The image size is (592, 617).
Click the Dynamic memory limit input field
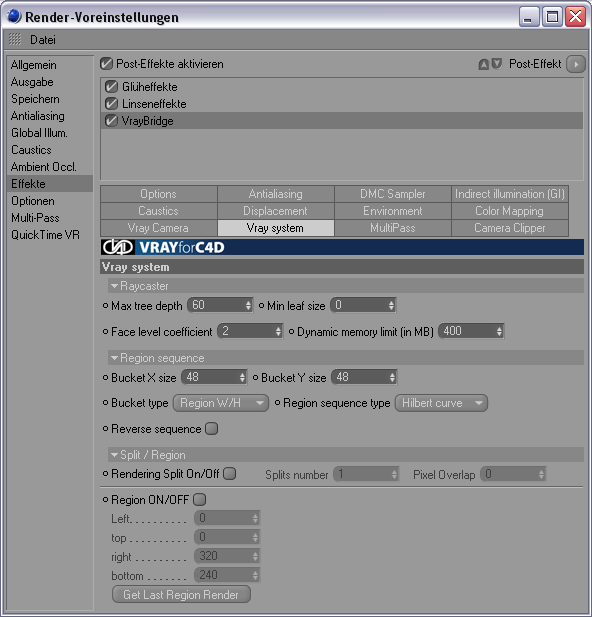(471, 331)
